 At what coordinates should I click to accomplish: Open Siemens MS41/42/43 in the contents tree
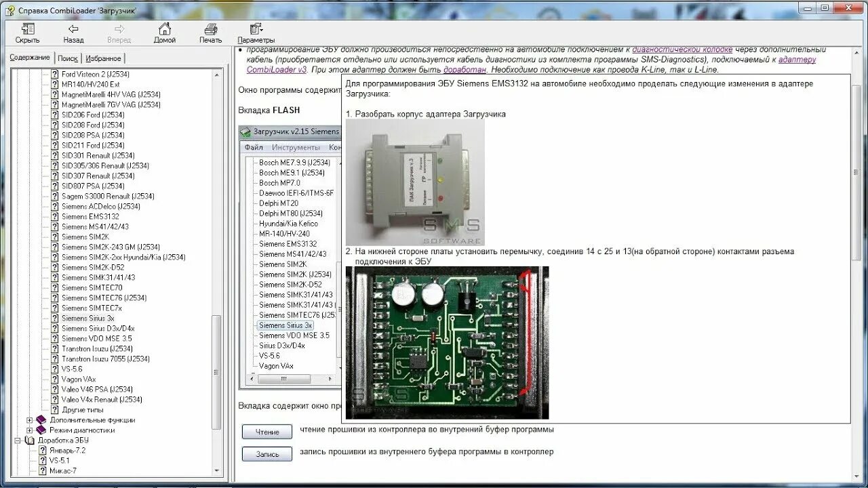click(x=95, y=226)
